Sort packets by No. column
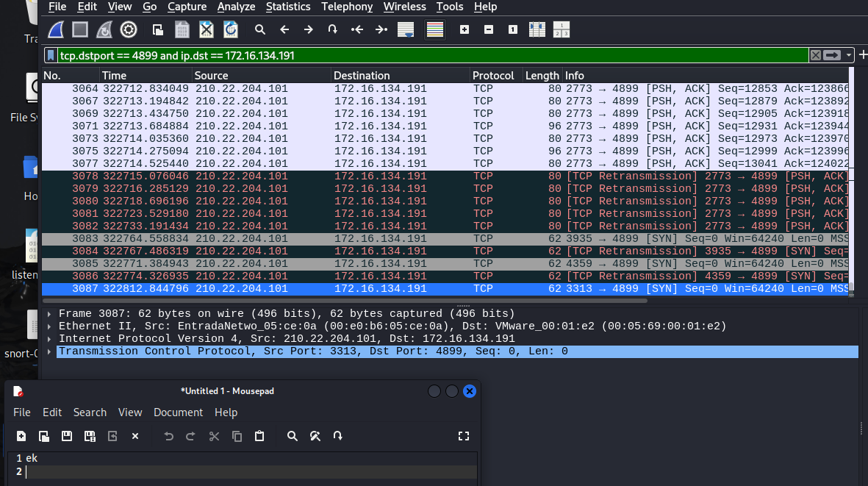 point(71,76)
